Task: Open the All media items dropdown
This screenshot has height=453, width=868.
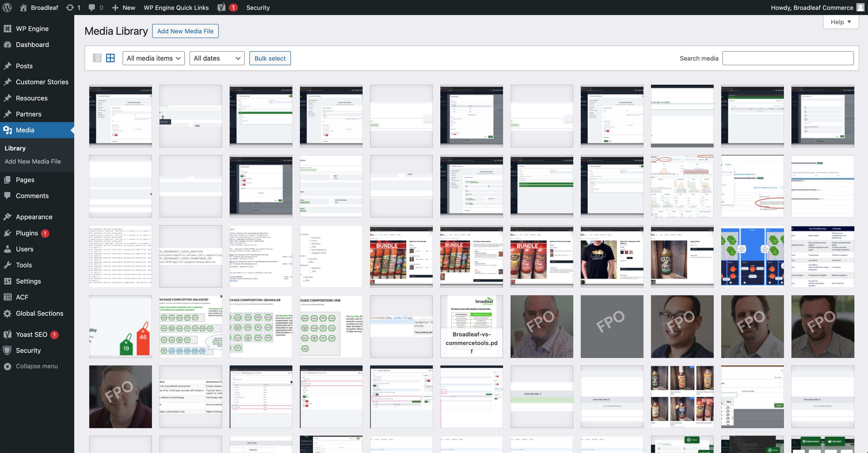Action: click(x=154, y=58)
